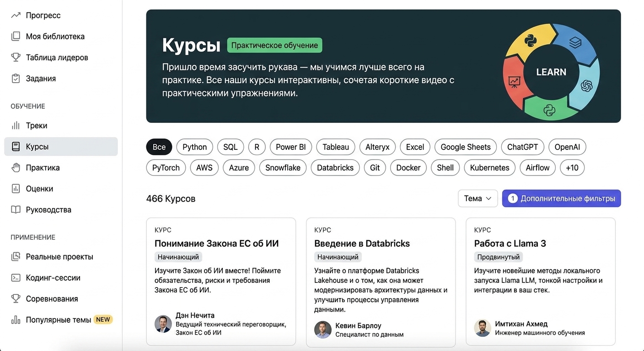Click the My Library icon beside Моя библиотека
Image resolution: width=644 pixels, height=351 pixels.
(x=16, y=36)
